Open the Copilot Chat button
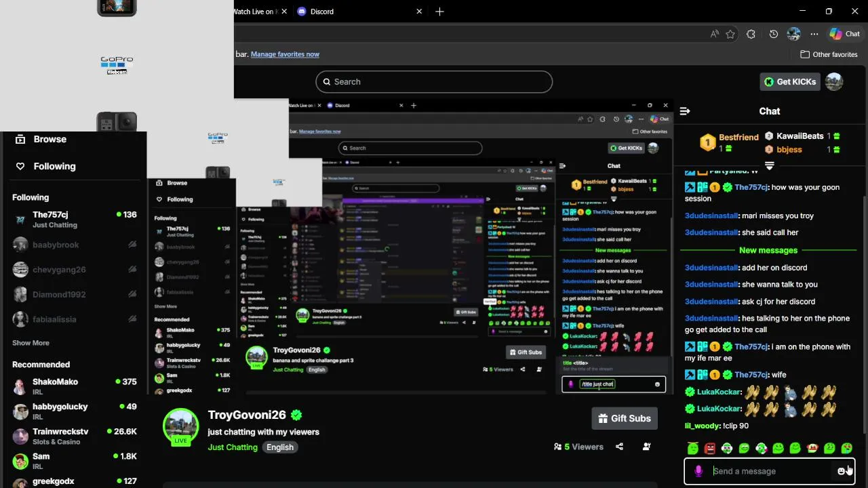Image resolution: width=868 pixels, height=488 pixels. [845, 34]
